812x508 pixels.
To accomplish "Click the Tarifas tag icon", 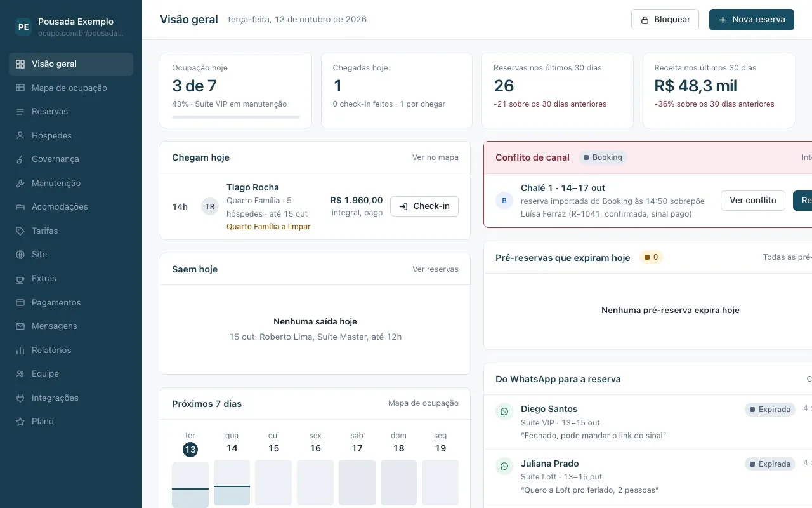I will [x=20, y=231].
